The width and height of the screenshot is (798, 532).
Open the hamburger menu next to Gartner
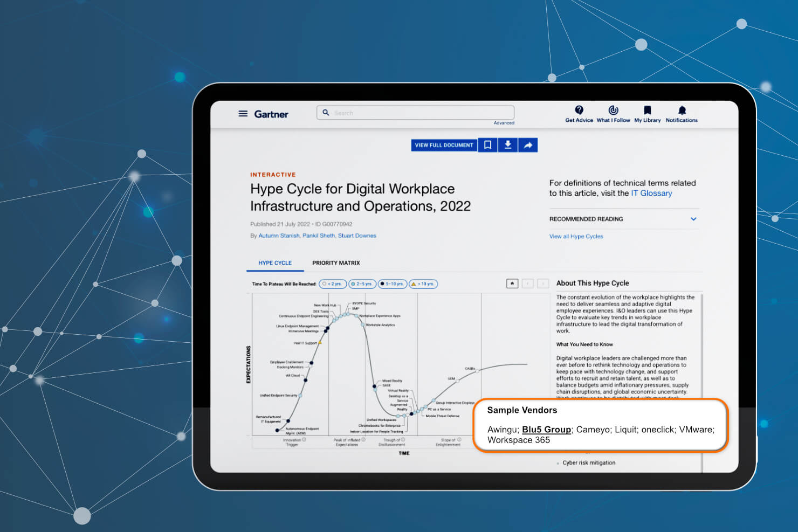pos(243,114)
